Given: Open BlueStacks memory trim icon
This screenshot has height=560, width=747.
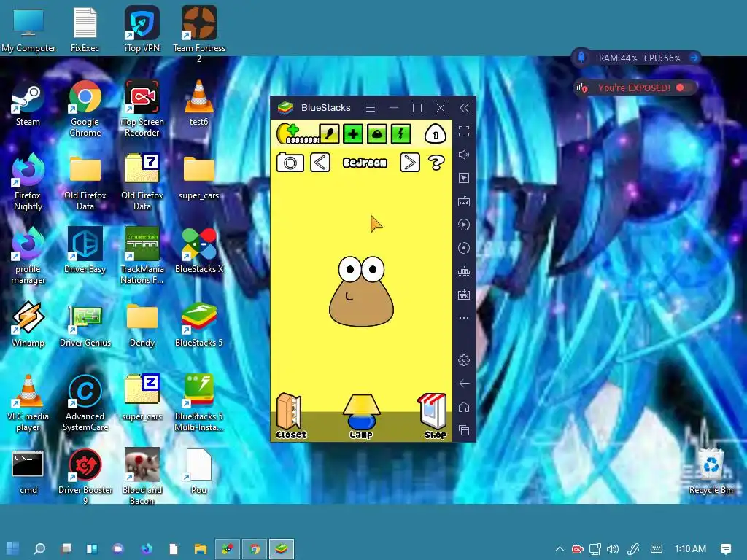Looking at the screenshot, I should (463, 271).
